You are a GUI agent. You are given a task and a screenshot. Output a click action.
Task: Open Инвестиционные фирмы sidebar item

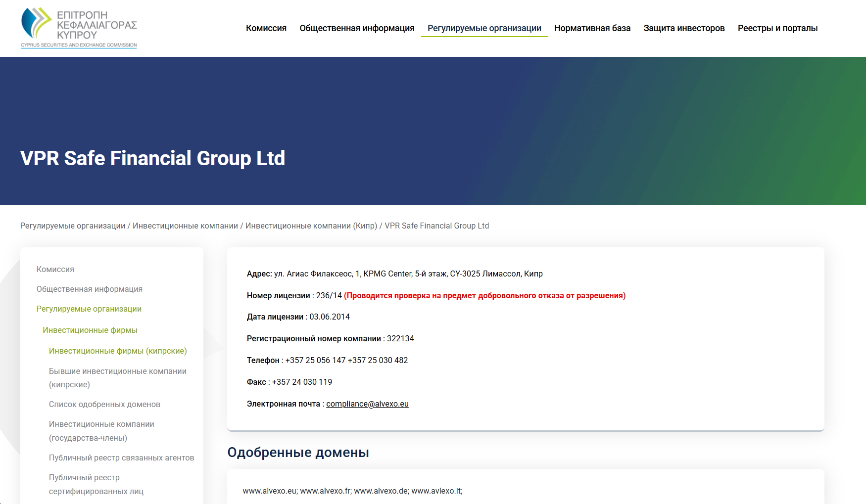[90, 330]
